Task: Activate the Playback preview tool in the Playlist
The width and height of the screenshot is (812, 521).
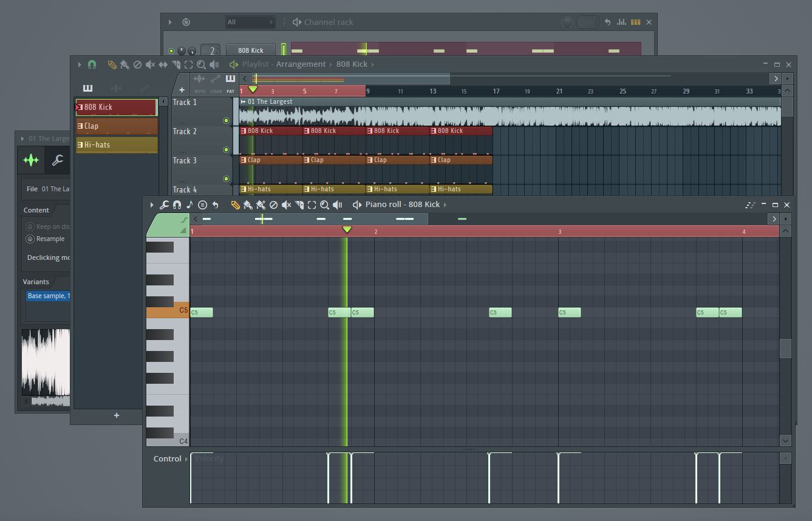Action: (214, 64)
